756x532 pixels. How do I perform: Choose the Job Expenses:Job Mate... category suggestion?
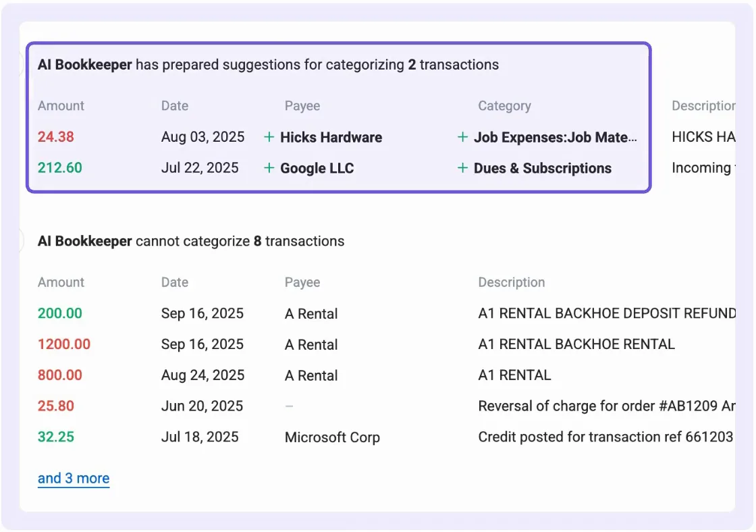pos(555,138)
